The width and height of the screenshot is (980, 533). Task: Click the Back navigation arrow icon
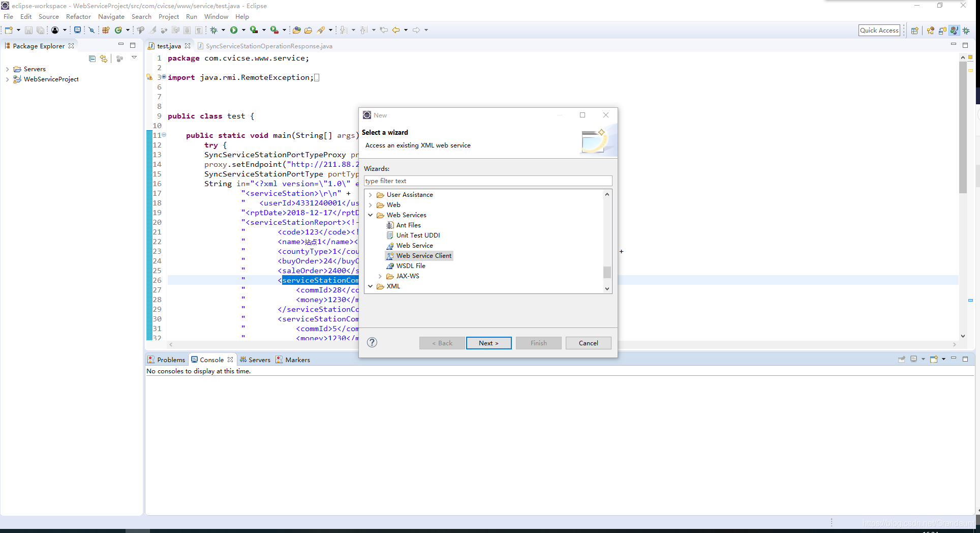(x=396, y=30)
